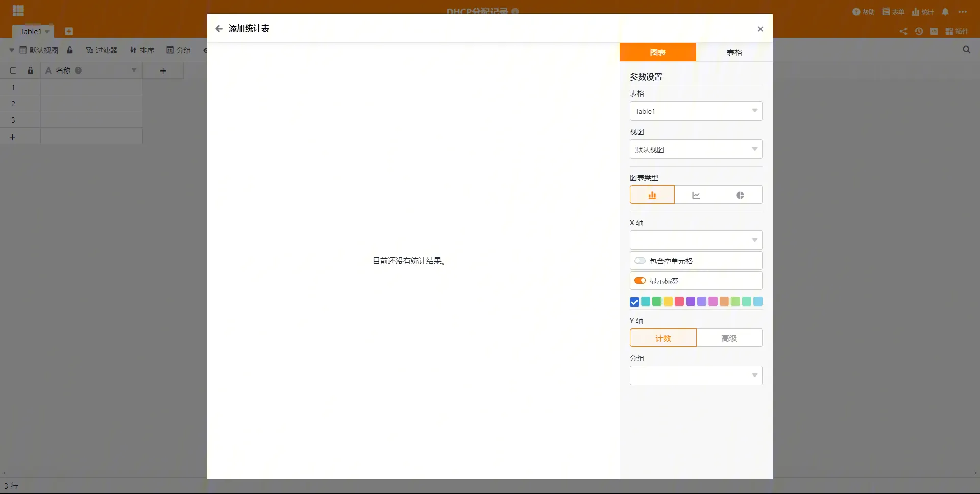
Task: Switch to the 表格 tab
Action: coord(734,53)
